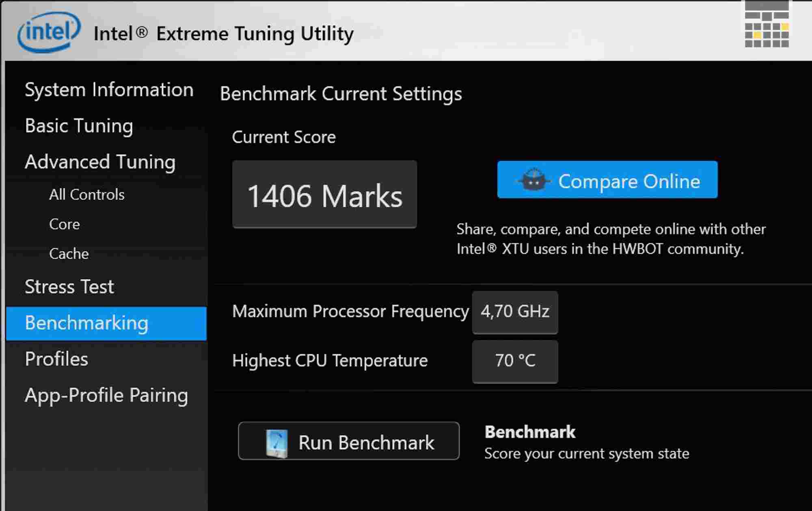Click the 4,70 GHz frequency value
812x511 pixels.
515,312
